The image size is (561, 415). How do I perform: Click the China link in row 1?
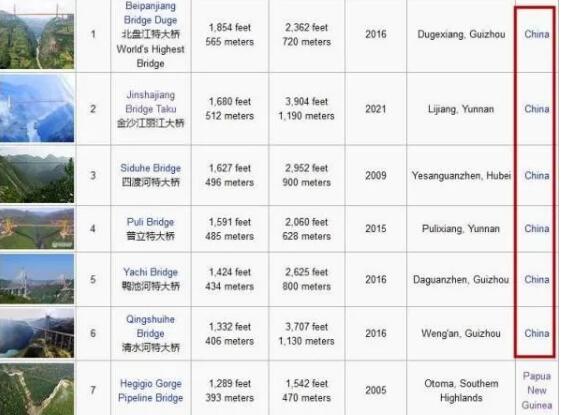click(x=536, y=34)
